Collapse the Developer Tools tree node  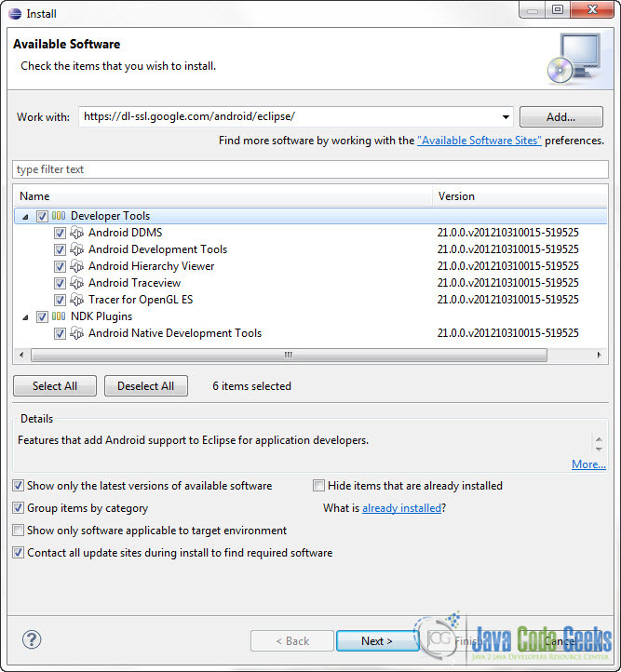[x=26, y=217]
